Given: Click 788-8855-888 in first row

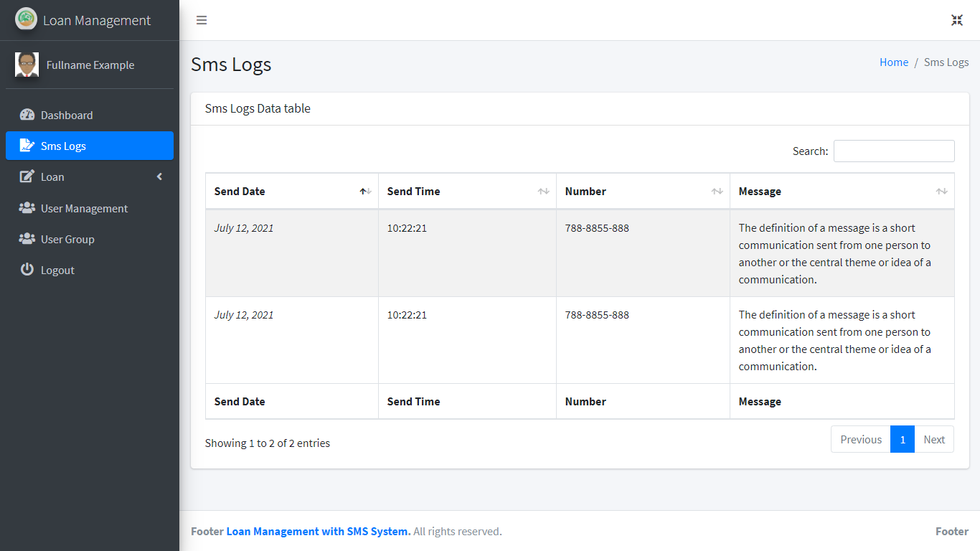Looking at the screenshot, I should point(597,228).
